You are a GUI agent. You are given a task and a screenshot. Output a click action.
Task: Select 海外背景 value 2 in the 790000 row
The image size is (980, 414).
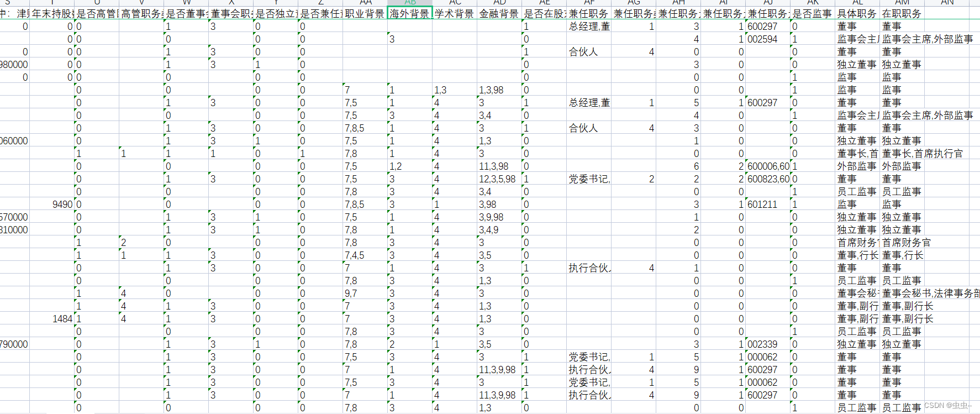point(409,344)
